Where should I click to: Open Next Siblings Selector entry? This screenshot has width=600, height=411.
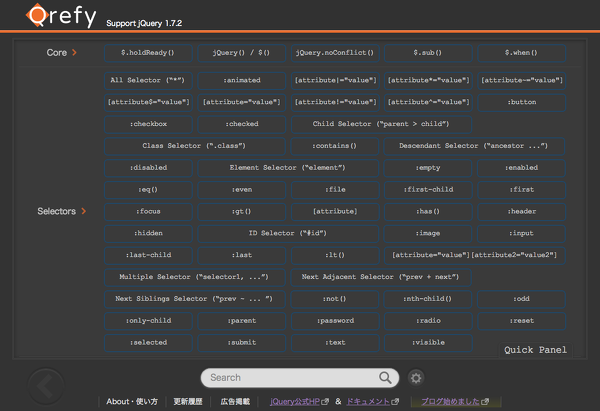[195, 298]
